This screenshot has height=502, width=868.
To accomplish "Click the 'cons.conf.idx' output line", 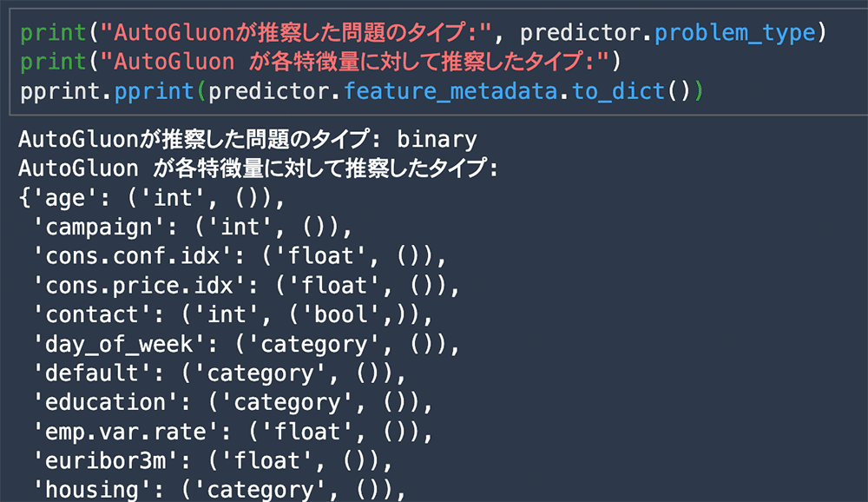I will (x=240, y=256).
